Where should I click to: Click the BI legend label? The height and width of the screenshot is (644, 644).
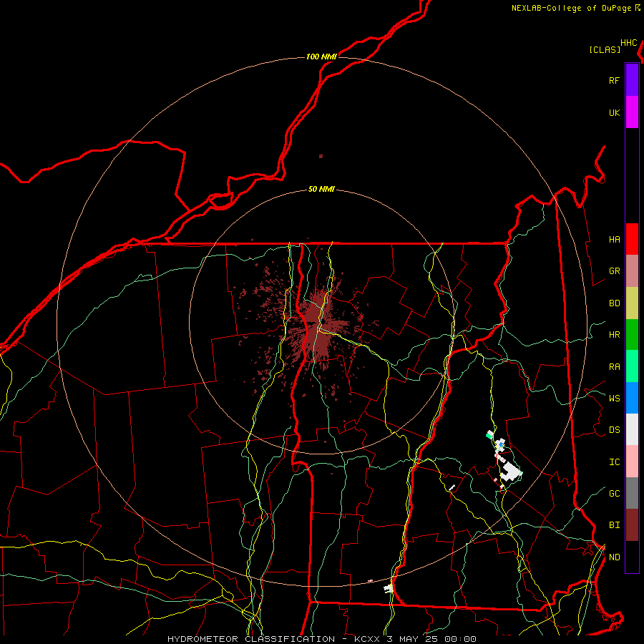(x=614, y=525)
